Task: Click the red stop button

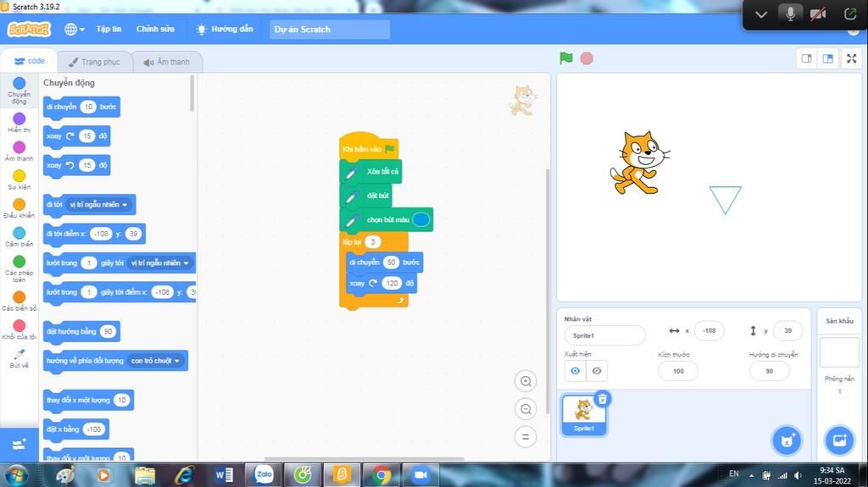Action: 587,58
